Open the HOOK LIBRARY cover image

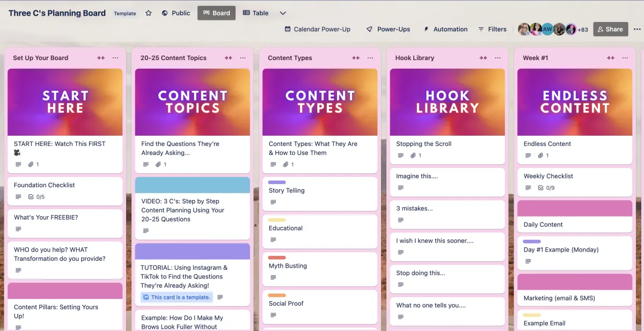pyautogui.click(x=448, y=102)
